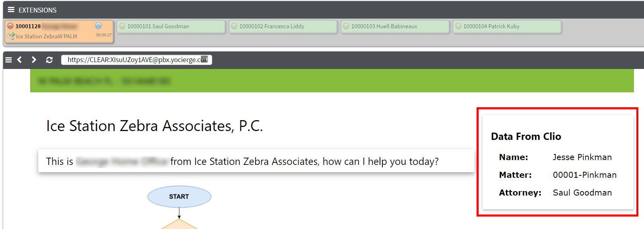Screen dimensions: 644x229
Task: Reload the page with the refresh icon
Action: click(49, 60)
